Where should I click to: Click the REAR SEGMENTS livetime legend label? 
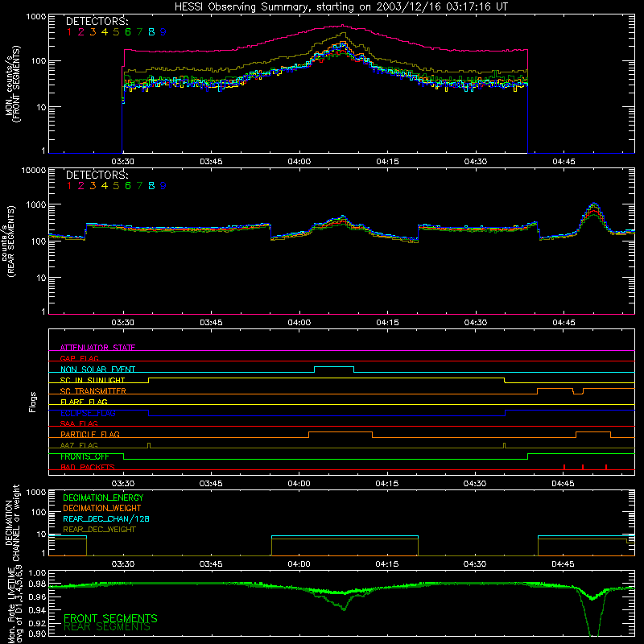[x=107, y=627]
